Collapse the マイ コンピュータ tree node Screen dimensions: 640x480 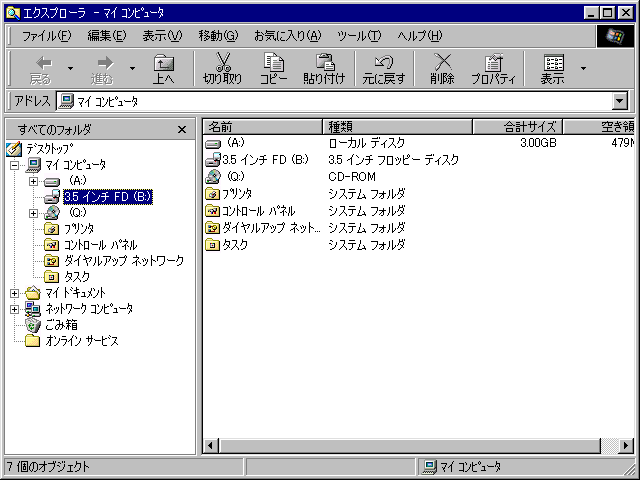click(x=15, y=165)
